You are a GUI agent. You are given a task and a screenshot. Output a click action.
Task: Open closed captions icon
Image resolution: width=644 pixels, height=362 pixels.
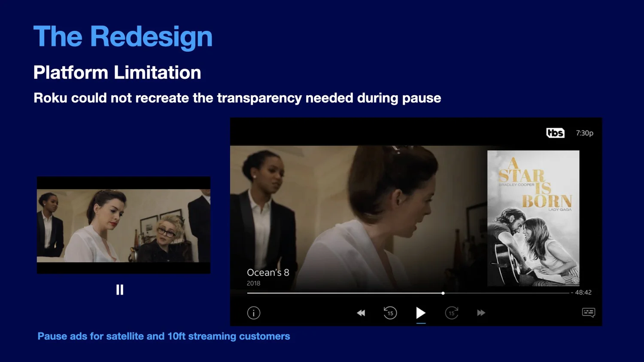coord(589,312)
